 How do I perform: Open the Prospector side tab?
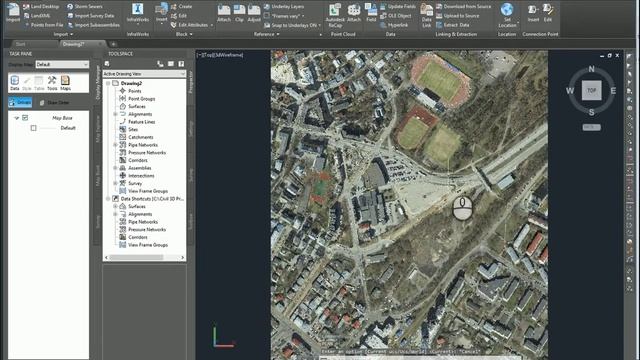coord(191,82)
